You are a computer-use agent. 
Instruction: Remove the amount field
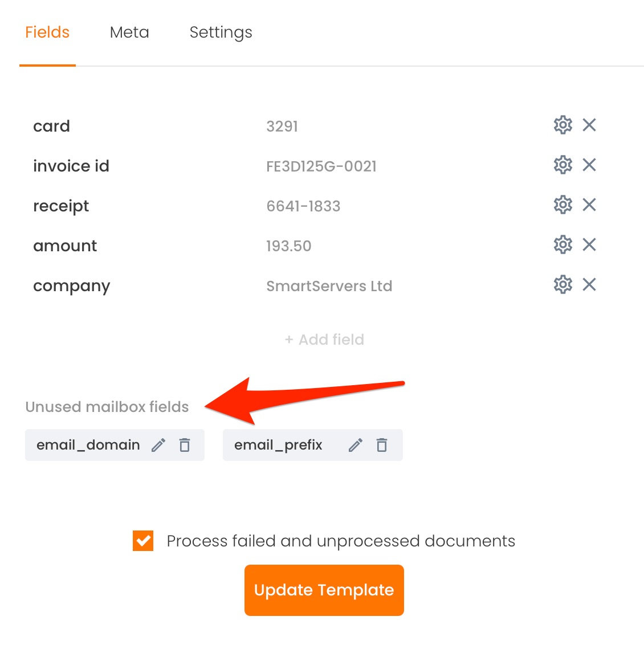(x=589, y=244)
